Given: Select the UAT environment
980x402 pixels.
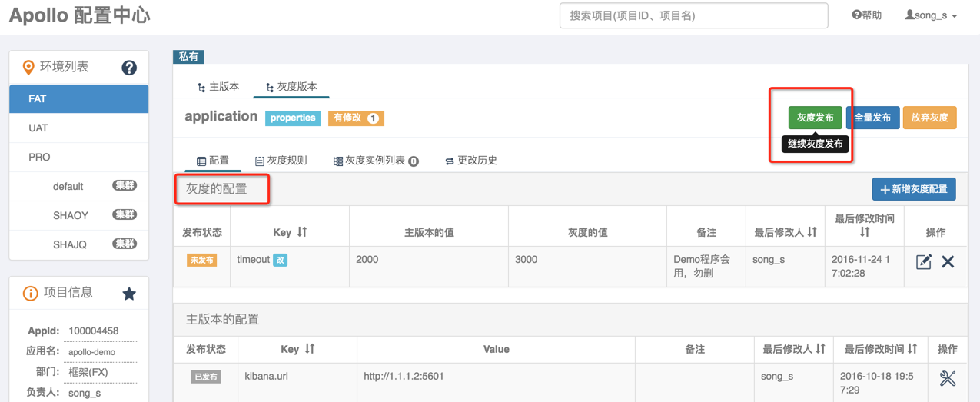Looking at the screenshot, I should pos(78,128).
